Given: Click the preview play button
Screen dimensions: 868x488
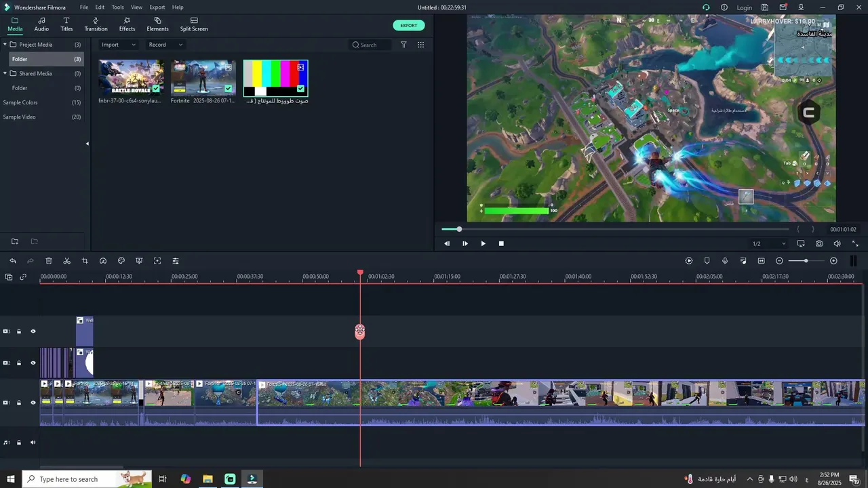Looking at the screenshot, I should pos(483,243).
